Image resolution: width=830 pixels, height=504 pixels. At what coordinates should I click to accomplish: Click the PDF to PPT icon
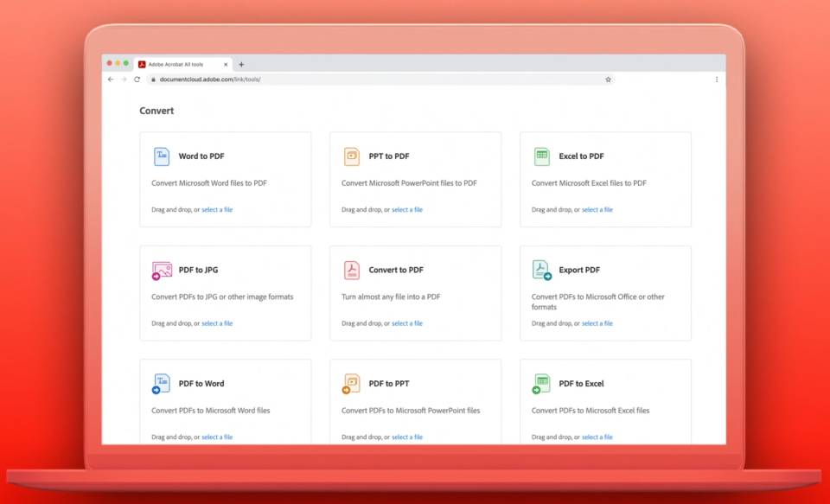point(352,384)
